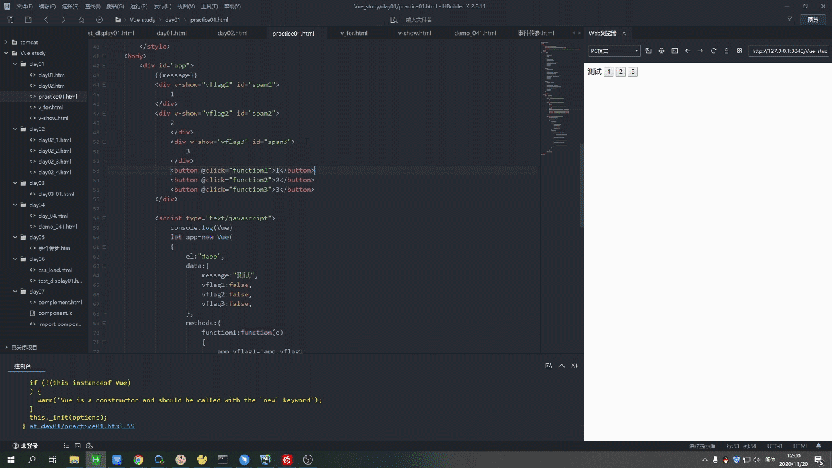Collapse the day02 folder

[x=15, y=129]
